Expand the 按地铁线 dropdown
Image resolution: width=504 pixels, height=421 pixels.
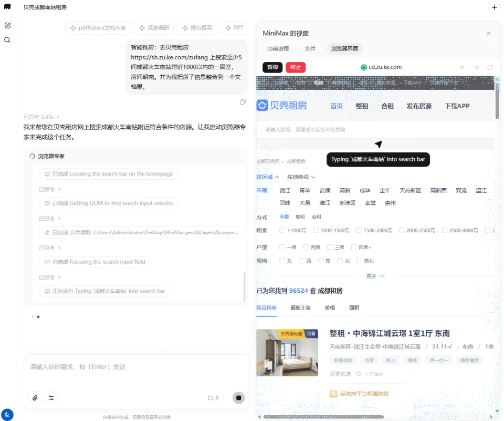[x=301, y=177]
